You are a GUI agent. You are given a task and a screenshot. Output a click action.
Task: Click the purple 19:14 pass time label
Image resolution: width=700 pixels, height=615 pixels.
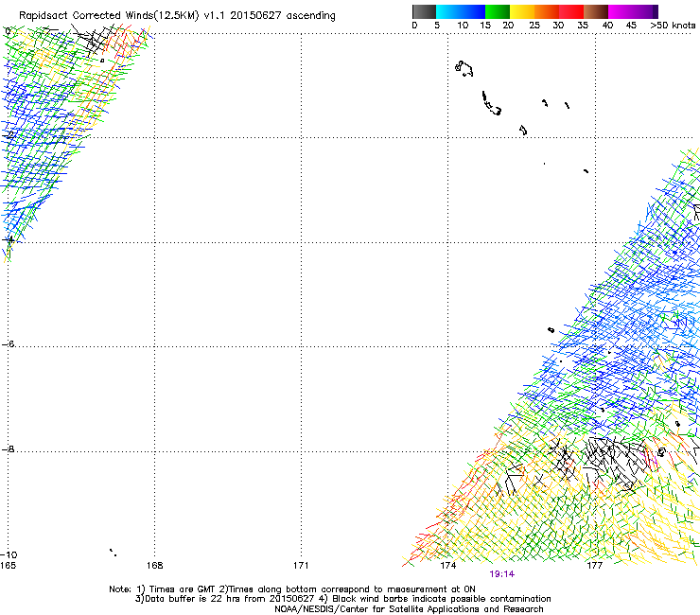coord(501,574)
